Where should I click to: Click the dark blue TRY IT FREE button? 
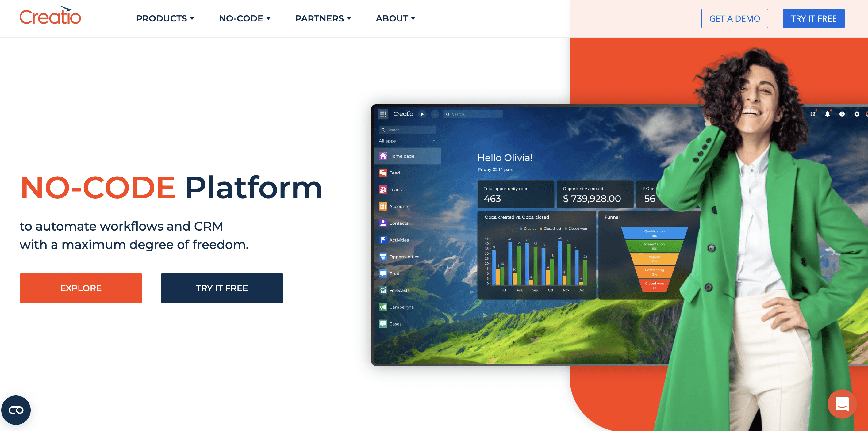click(x=222, y=288)
